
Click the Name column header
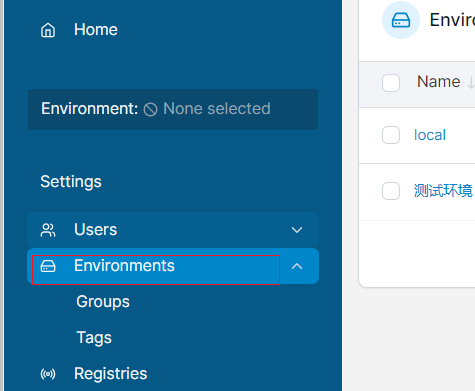click(439, 82)
